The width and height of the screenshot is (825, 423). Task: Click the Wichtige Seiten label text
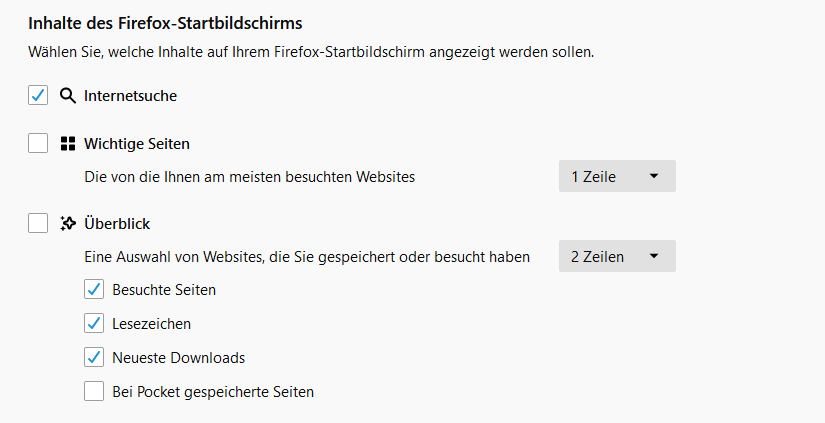click(x=137, y=144)
